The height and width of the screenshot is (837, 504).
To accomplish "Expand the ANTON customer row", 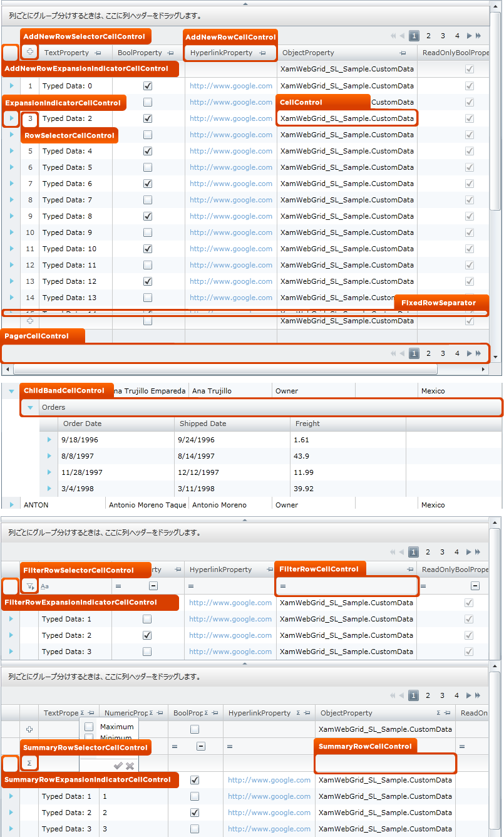I will [11, 504].
